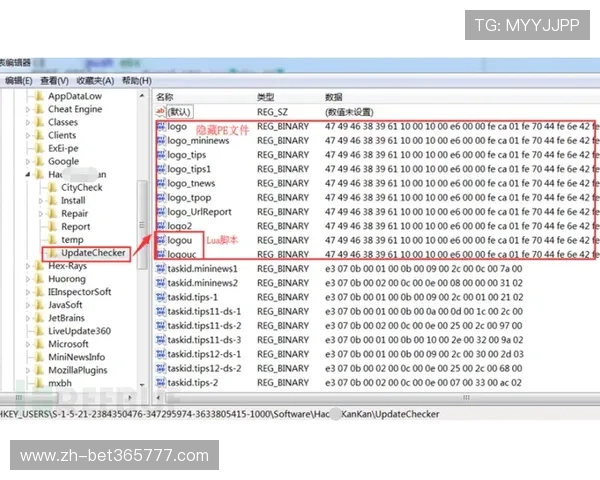Click the 类型 column header
The height and width of the screenshot is (480, 600).
coord(266,97)
